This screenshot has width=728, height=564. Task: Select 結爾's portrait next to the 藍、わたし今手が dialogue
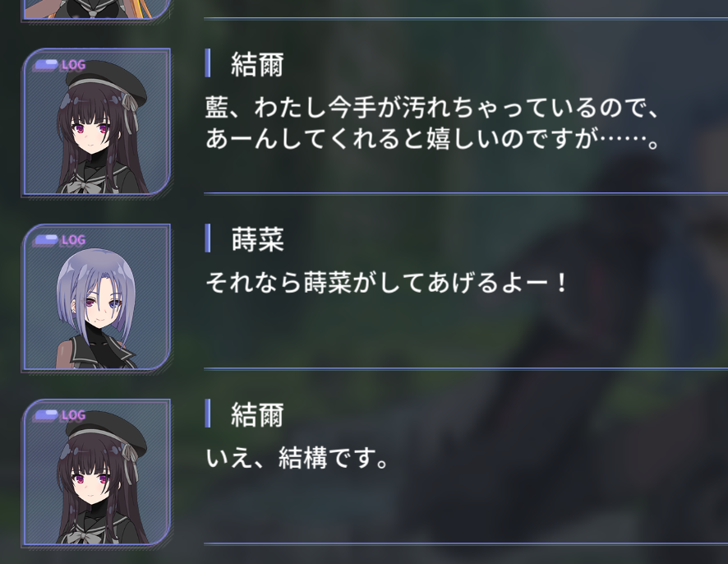pos(96,122)
